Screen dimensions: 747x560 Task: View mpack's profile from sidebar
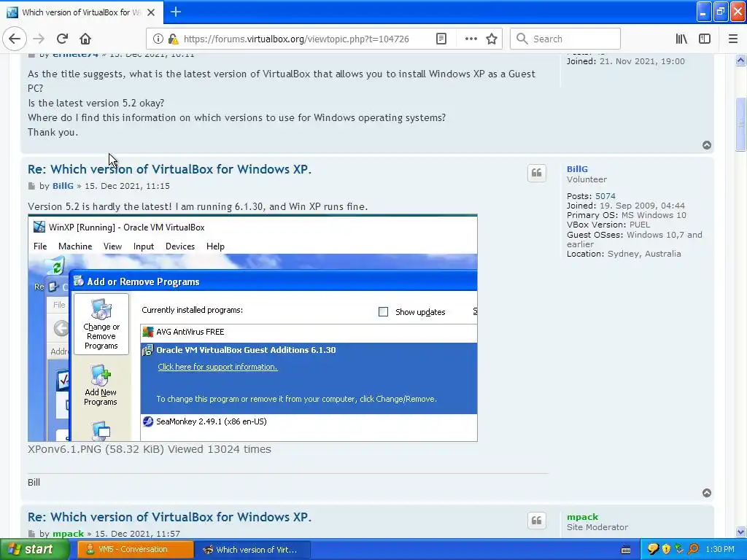click(582, 517)
